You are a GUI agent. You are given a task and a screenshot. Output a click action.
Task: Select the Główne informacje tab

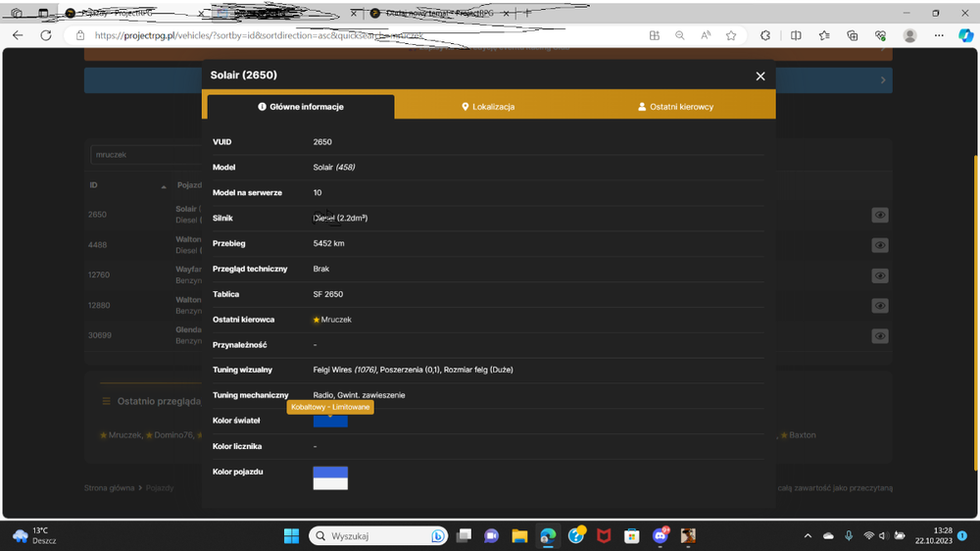pyautogui.click(x=301, y=107)
